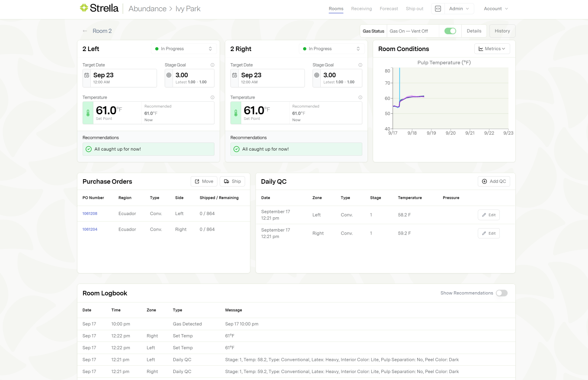Click target icon in 2 Right stage goal
The image size is (588, 380).
tap(317, 75)
